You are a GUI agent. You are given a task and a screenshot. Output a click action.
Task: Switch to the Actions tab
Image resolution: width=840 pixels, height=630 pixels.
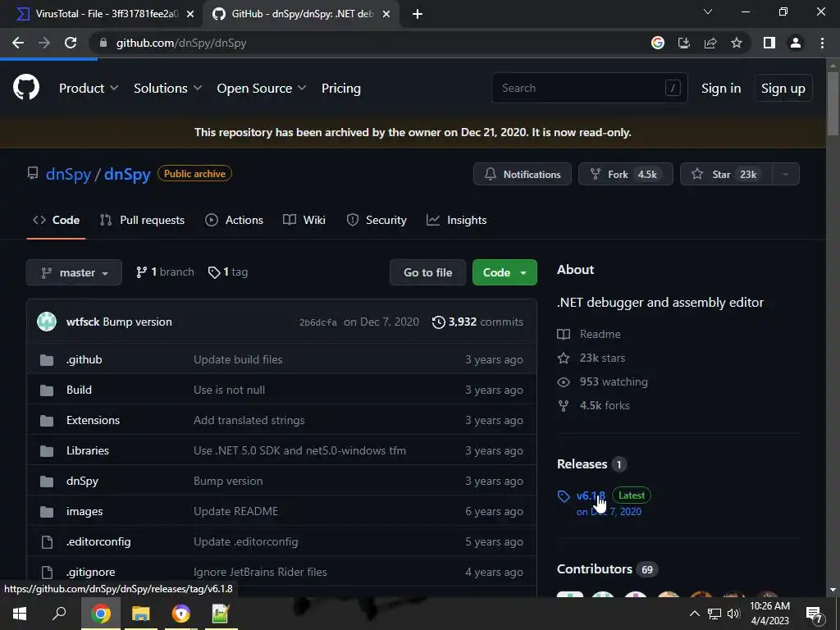tap(234, 220)
